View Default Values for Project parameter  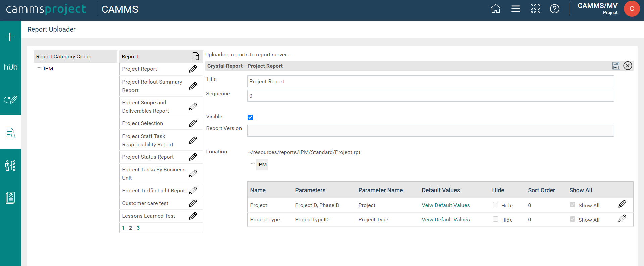445,205
